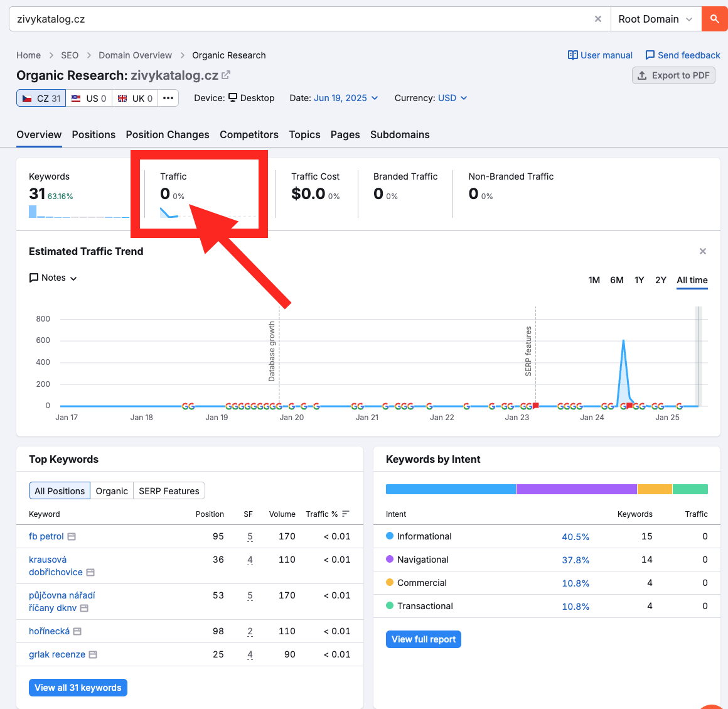Select the Overview tab
Viewport: 728px width, 709px height.
39,135
